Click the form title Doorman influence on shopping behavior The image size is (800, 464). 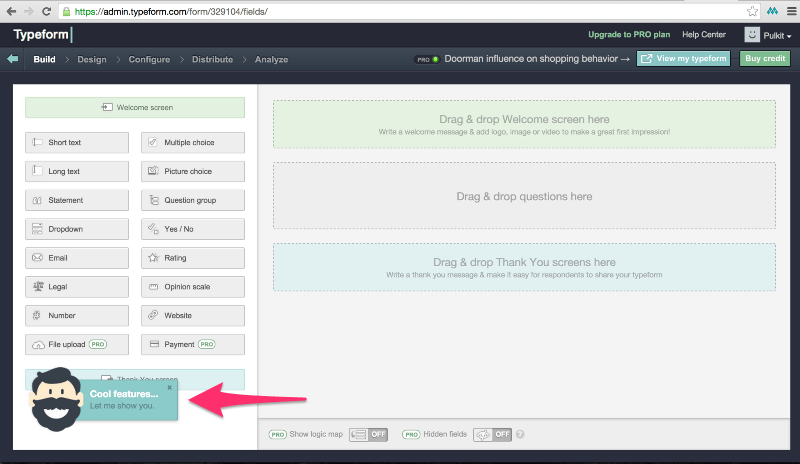pyautogui.click(x=531, y=59)
